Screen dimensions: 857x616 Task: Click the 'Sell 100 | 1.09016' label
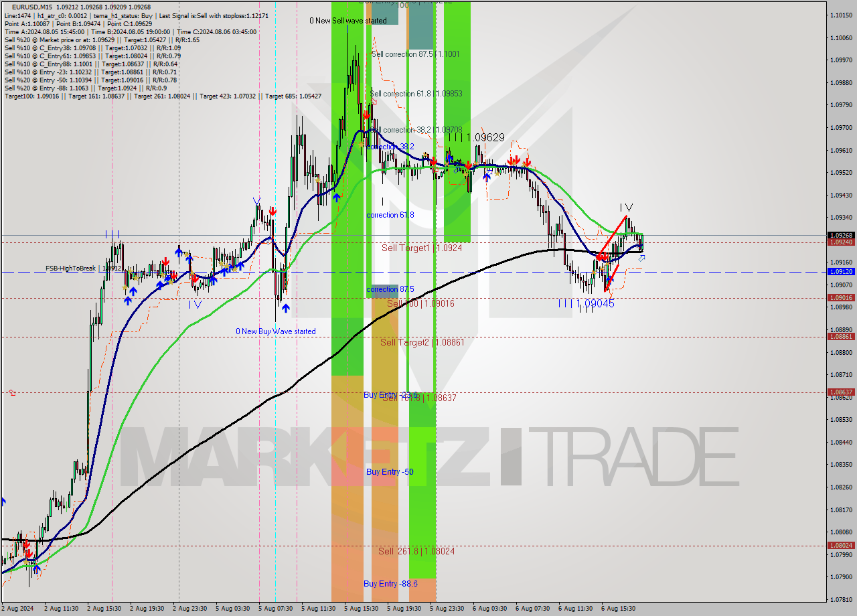[x=420, y=303]
